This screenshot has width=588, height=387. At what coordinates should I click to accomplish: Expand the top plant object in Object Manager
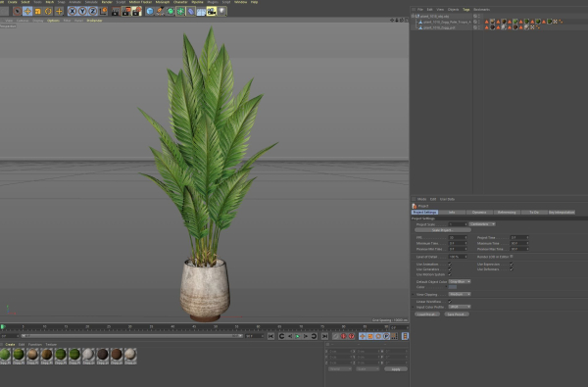pyautogui.click(x=413, y=16)
